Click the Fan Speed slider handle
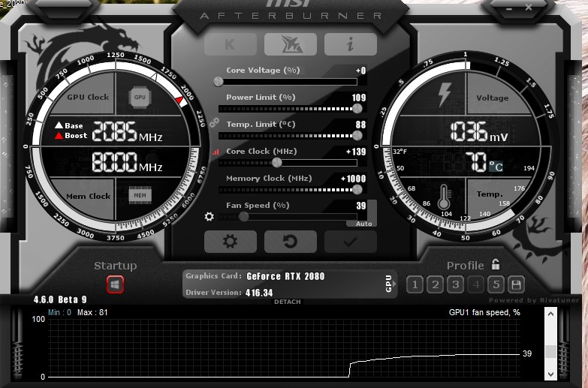The image size is (588, 388). [x=244, y=216]
